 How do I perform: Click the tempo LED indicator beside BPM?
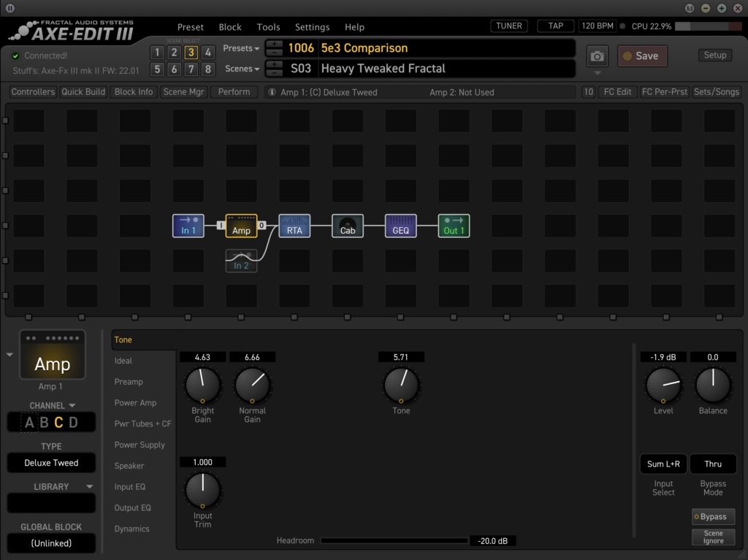[x=622, y=26]
